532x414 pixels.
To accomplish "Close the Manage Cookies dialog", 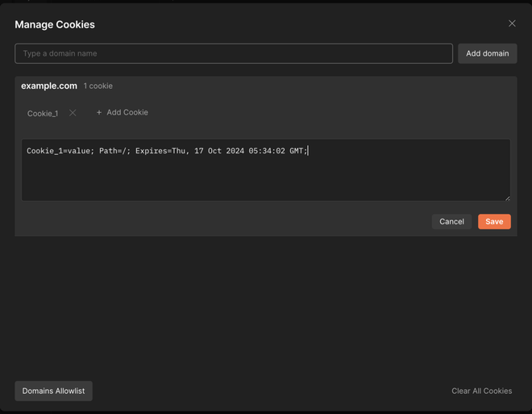I will [512, 24].
